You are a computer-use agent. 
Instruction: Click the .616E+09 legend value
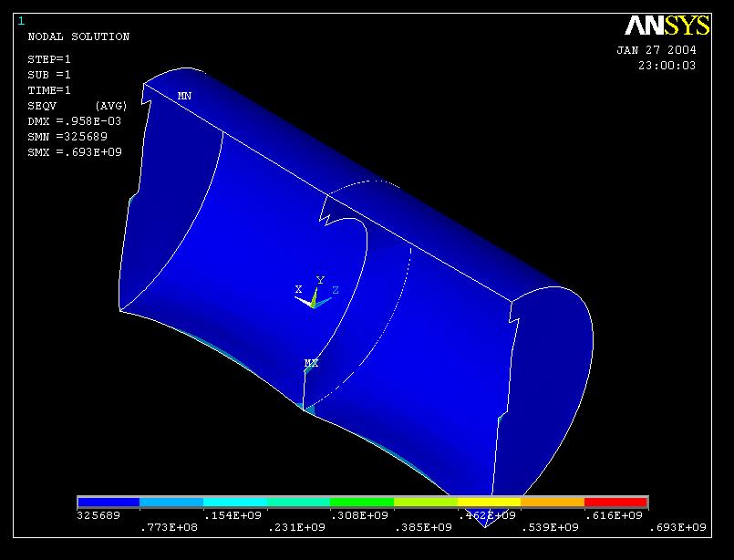click(614, 515)
